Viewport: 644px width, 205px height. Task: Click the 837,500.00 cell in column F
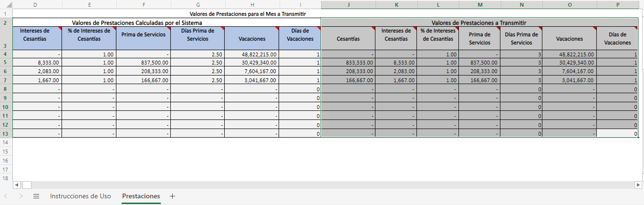143,63
